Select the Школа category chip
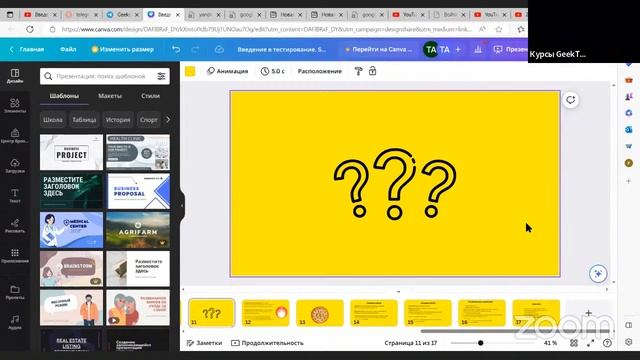 (x=53, y=120)
